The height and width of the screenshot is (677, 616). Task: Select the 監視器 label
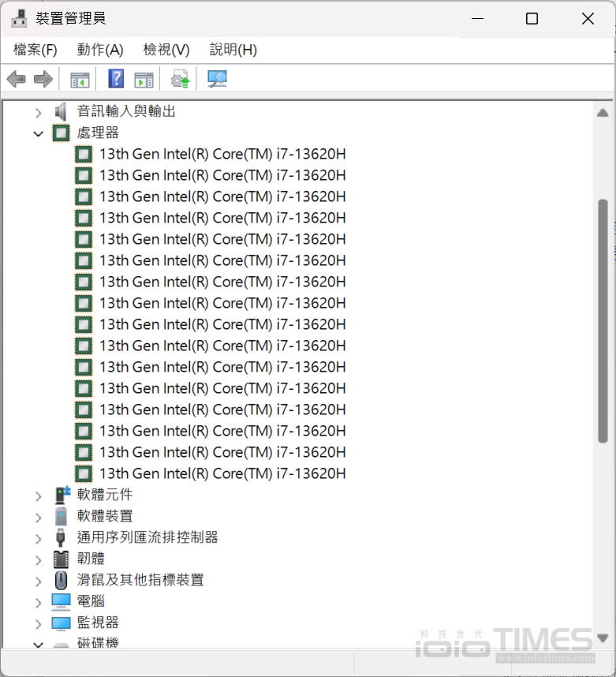(x=98, y=623)
